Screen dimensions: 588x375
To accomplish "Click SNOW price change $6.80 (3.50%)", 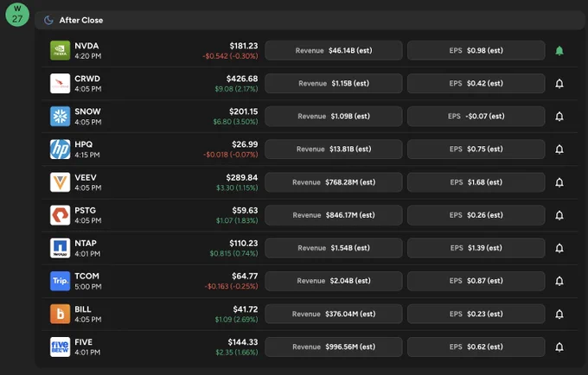I will (x=235, y=122).
